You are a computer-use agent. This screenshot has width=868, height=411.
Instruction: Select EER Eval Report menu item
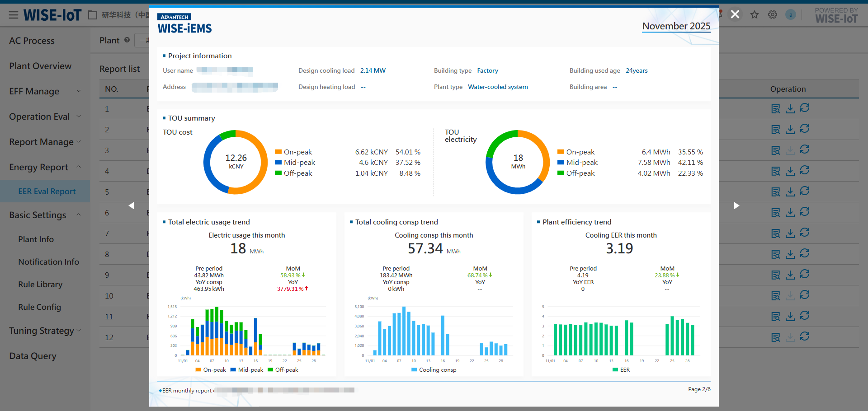pos(47,191)
